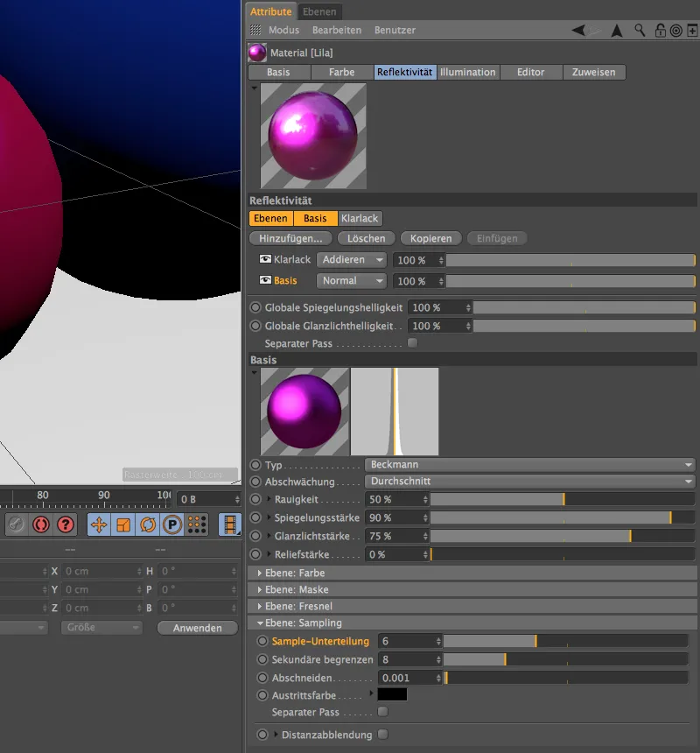Toggle point-level animation dots icon

pos(197,524)
